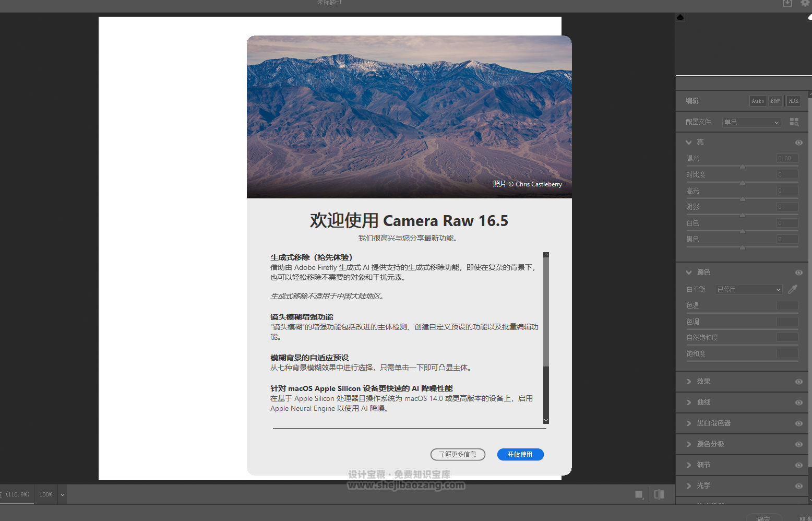Image resolution: width=812 pixels, height=521 pixels.
Task: Click the 对比度 slider handle
Action: [x=743, y=183]
